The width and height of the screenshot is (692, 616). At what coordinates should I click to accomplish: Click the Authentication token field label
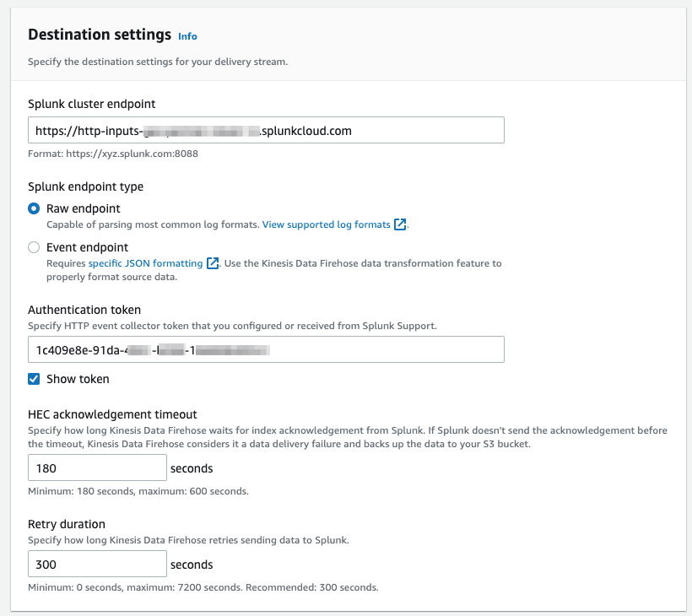84,311
